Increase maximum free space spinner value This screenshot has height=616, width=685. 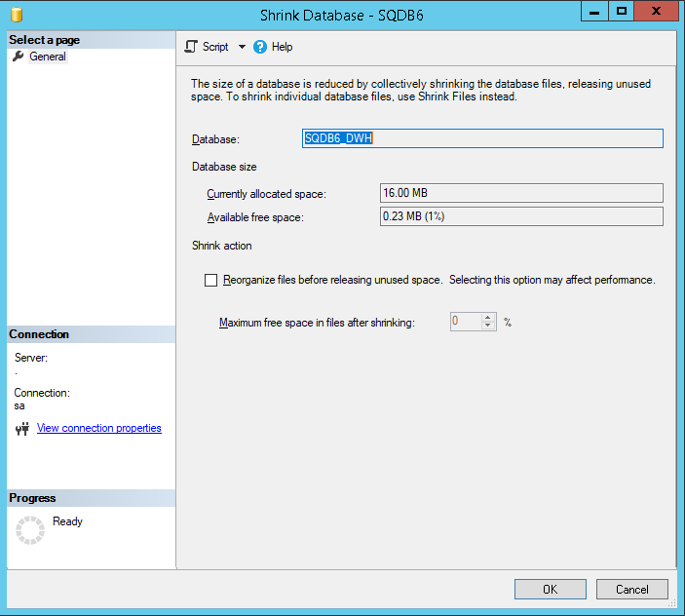(x=488, y=318)
